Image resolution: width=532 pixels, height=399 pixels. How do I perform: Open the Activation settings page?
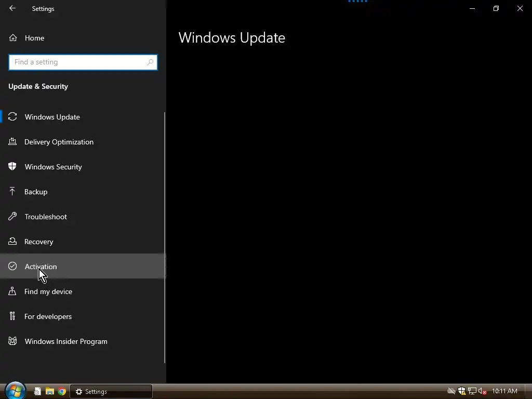click(83, 267)
